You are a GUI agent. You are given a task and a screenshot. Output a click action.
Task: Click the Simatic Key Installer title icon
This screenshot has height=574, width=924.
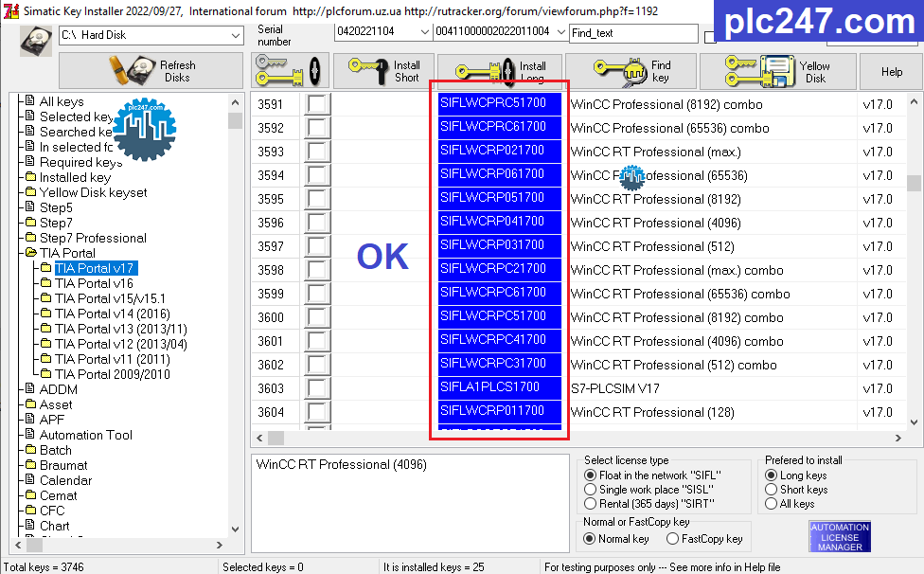(10, 10)
